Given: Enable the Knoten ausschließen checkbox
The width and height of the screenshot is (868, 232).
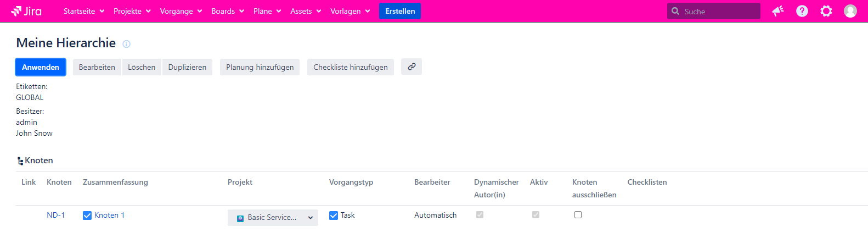Looking at the screenshot, I should coord(578,215).
